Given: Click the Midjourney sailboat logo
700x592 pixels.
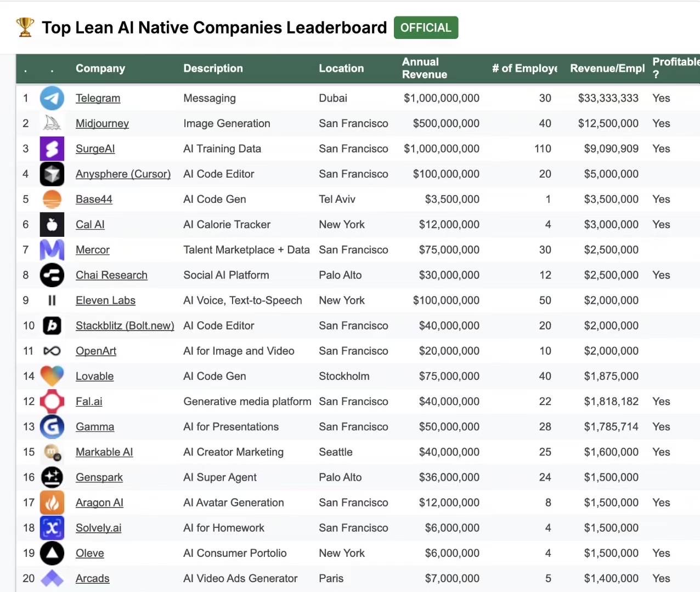Looking at the screenshot, I should pyautogui.click(x=52, y=123).
